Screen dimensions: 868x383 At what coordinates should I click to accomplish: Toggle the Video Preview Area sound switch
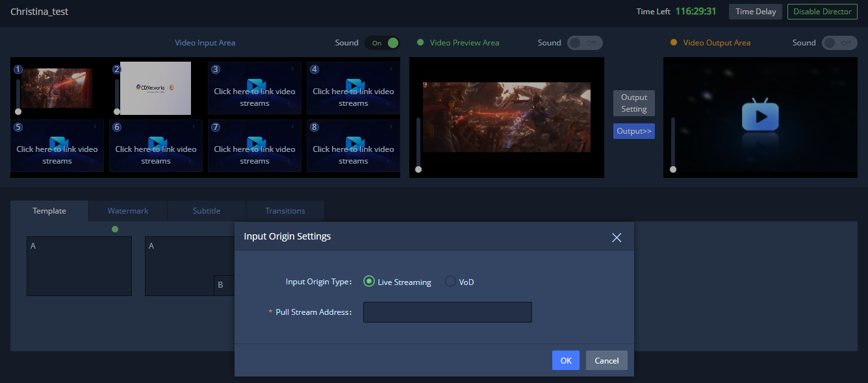pos(585,43)
